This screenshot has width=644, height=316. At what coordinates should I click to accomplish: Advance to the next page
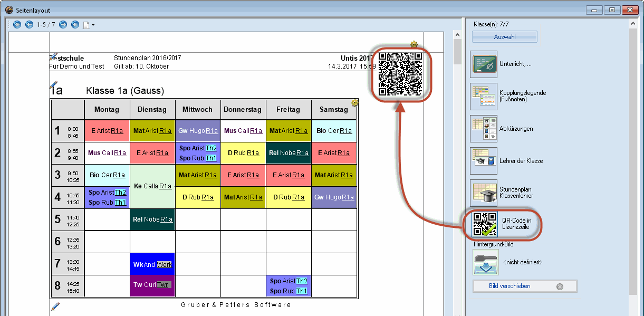[63, 24]
